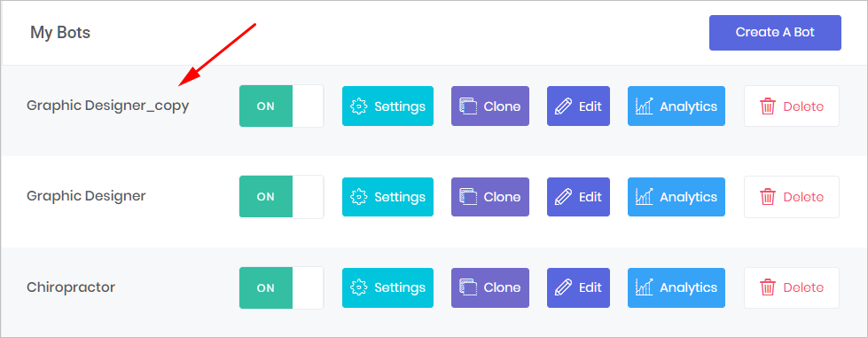
Task: Open Settings for Graphic Designer bot
Action: (387, 197)
